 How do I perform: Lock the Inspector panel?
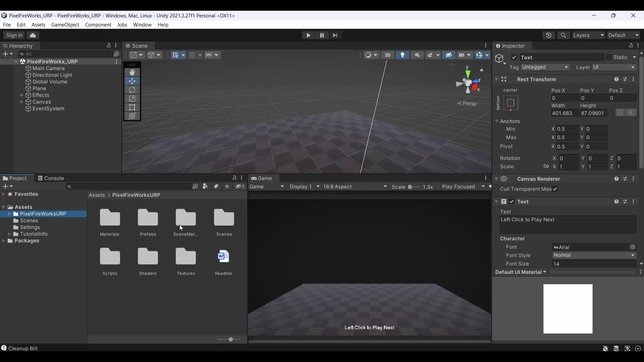631,46
